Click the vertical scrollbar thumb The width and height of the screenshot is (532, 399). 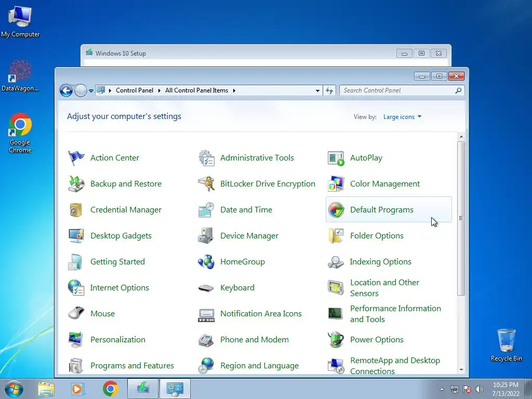[x=461, y=218]
